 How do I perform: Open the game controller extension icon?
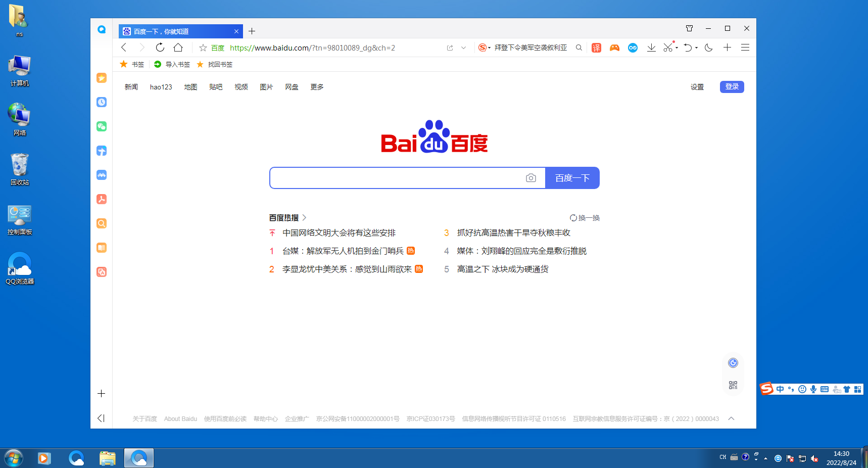point(614,48)
